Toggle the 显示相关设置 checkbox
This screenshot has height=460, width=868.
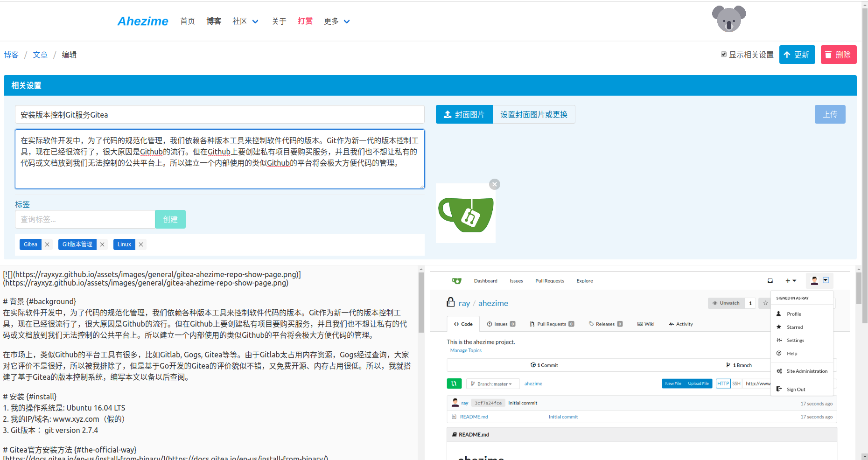(724, 55)
